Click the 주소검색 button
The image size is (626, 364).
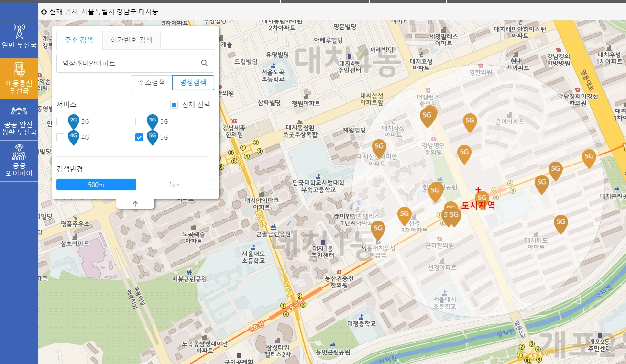[152, 82]
